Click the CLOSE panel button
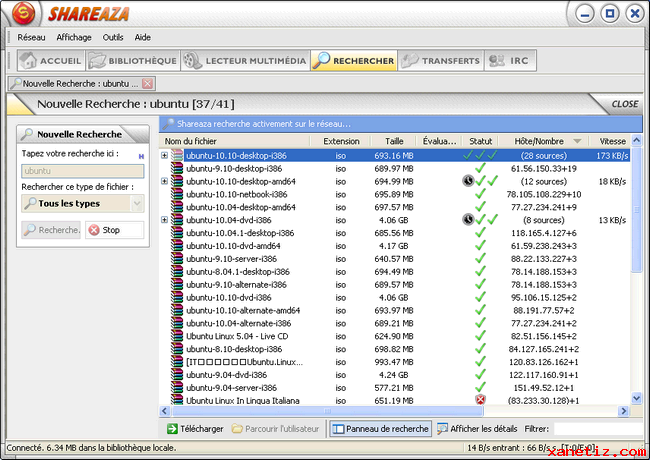This screenshot has height=460, width=650. coord(625,104)
